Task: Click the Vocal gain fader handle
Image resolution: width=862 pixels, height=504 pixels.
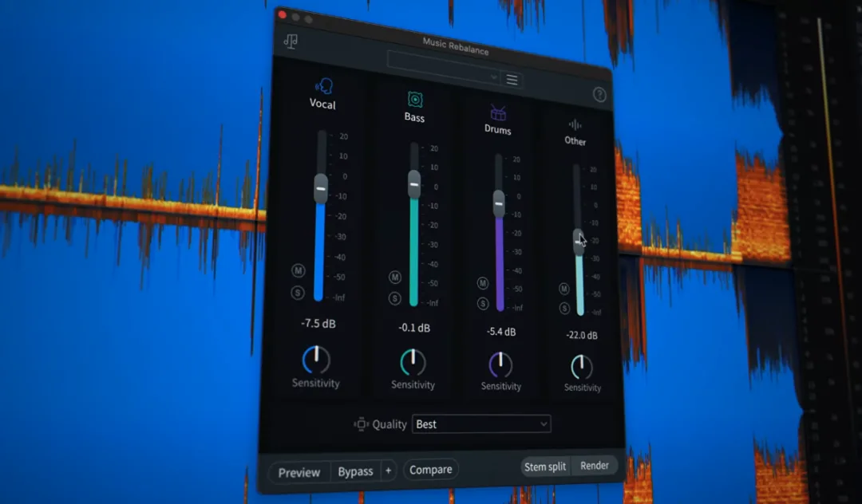Action: (x=321, y=188)
